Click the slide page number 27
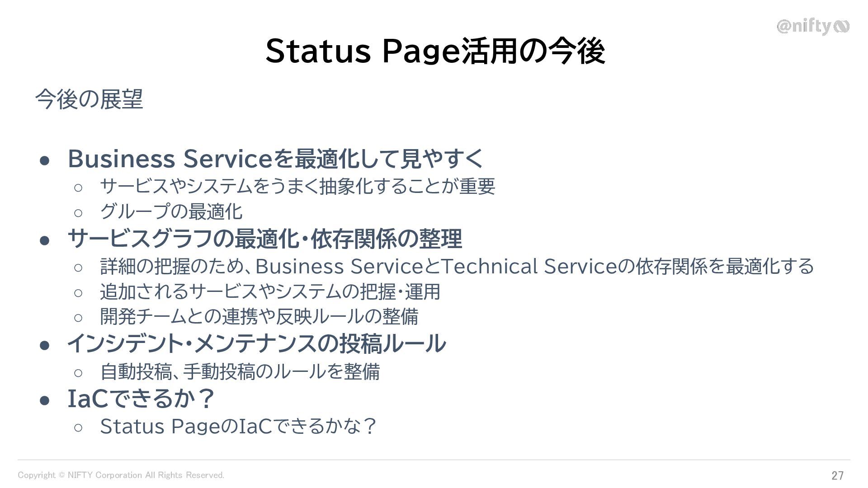Screen dimensions: 868x488 [x=837, y=475]
